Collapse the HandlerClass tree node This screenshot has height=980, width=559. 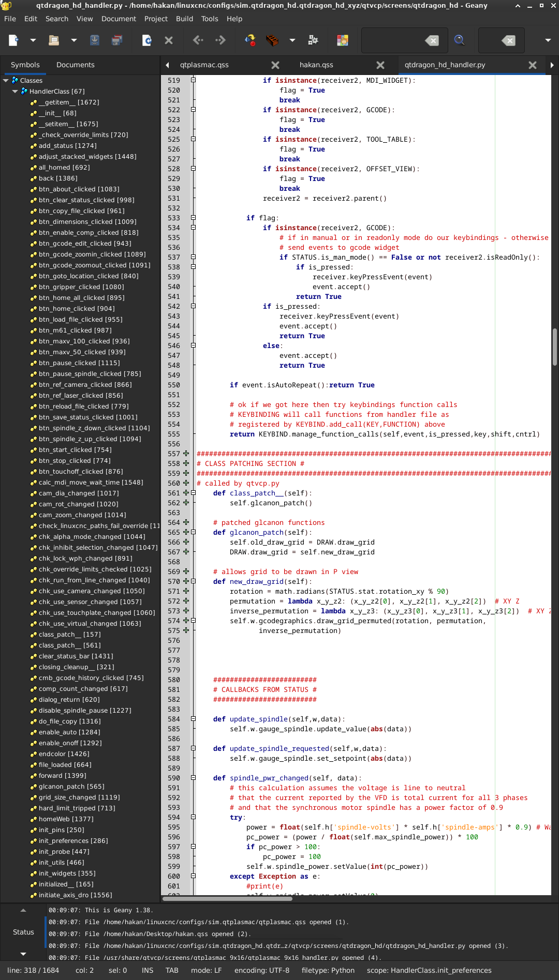[15, 91]
